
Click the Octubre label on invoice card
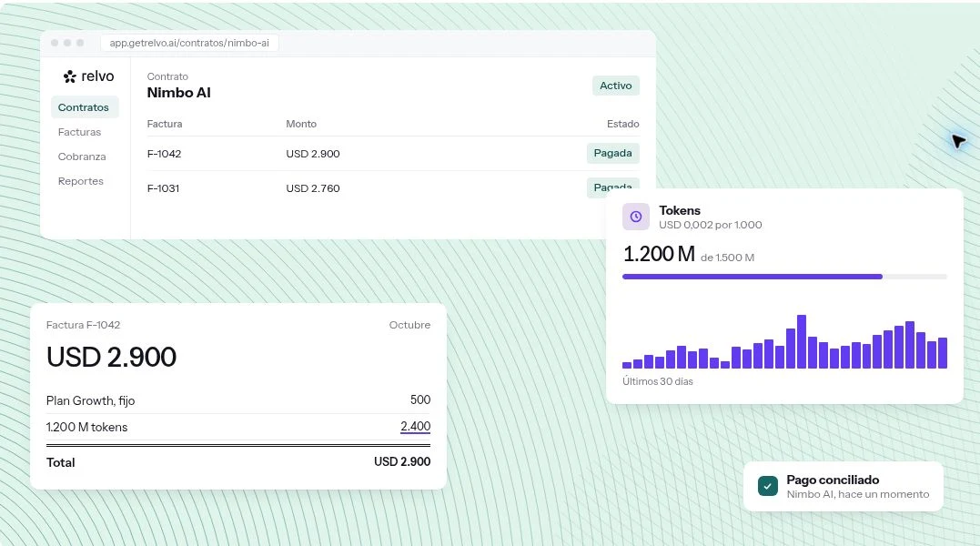[409, 325]
